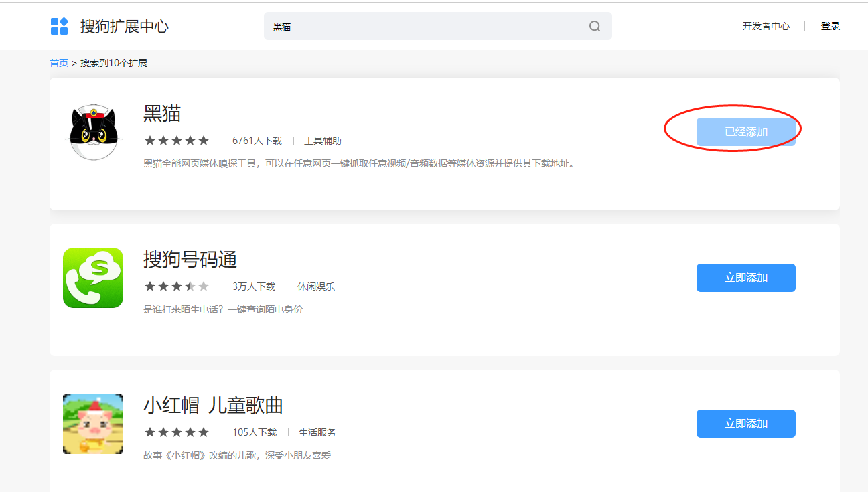The image size is (868, 492).
Task: Open the 搜狗号码通 green phone icon
Action: point(93,278)
